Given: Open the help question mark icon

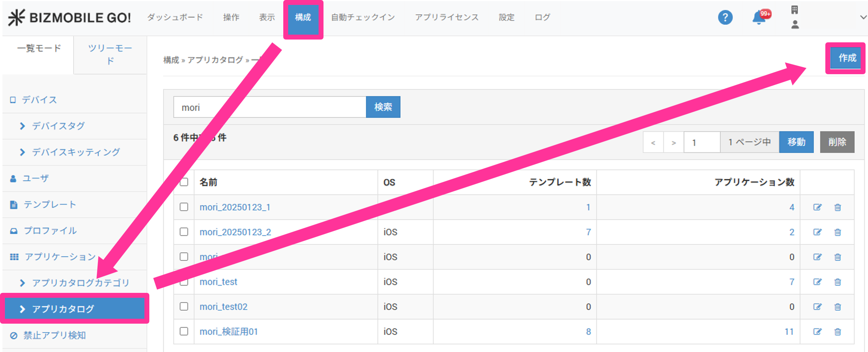Looking at the screenshot, I should pyautogui.click(x=725, y=17).
